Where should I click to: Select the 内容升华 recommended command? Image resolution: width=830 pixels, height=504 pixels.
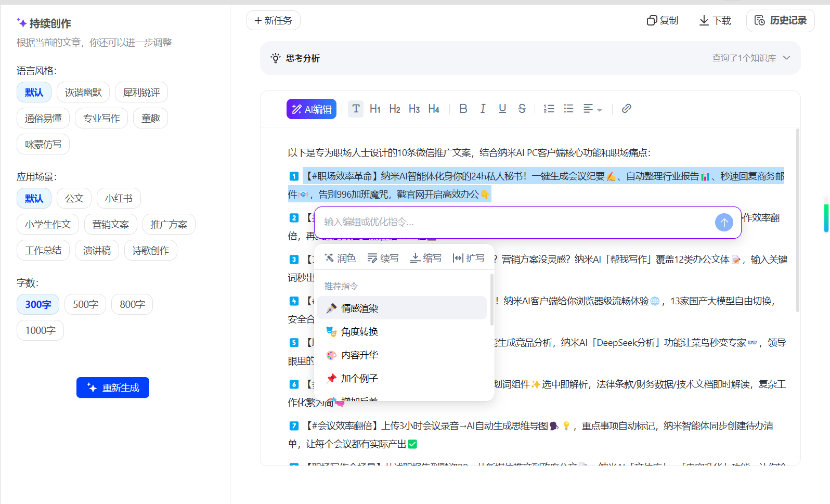coord(401,355)
